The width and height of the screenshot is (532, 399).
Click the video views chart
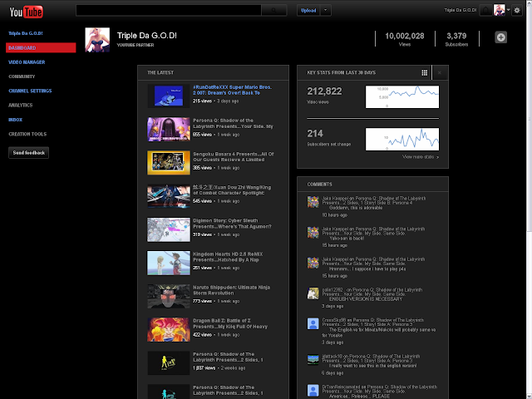pos(402,97)
